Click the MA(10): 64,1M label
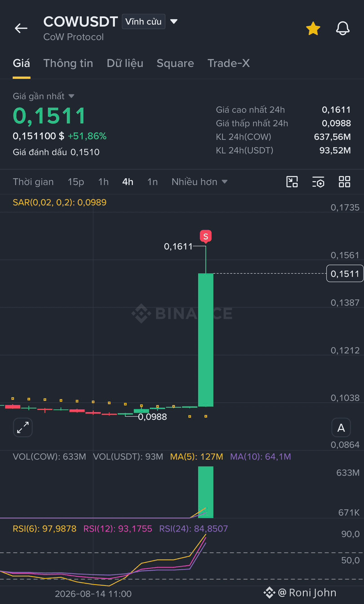The image size is (364, 604). point(260,457)
